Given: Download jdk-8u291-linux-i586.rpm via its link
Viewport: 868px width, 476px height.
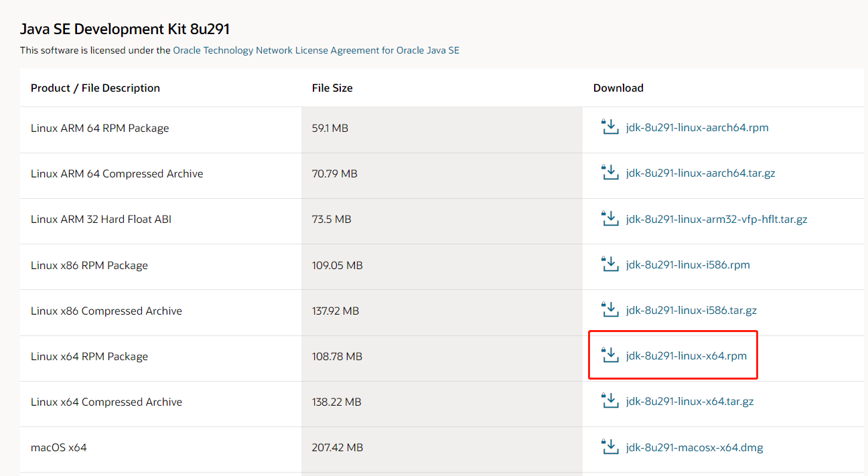Looking at the screenshot, I should point(688,264).
